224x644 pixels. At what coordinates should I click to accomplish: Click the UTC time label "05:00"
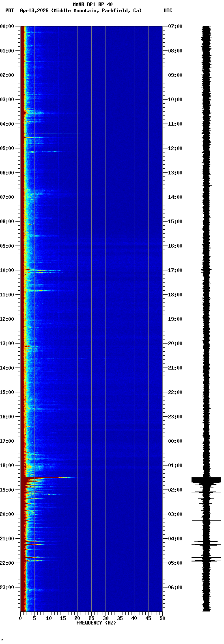point(175,563)
